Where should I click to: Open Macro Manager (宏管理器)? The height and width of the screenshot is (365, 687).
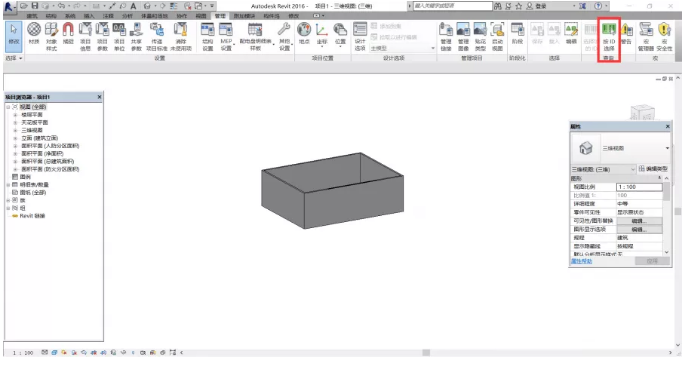[646, 36]
